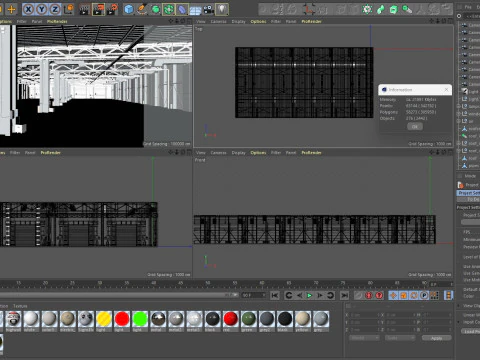Click the Apply button in coordinates panel
This screenshot has height=360, width=480.
436,338
